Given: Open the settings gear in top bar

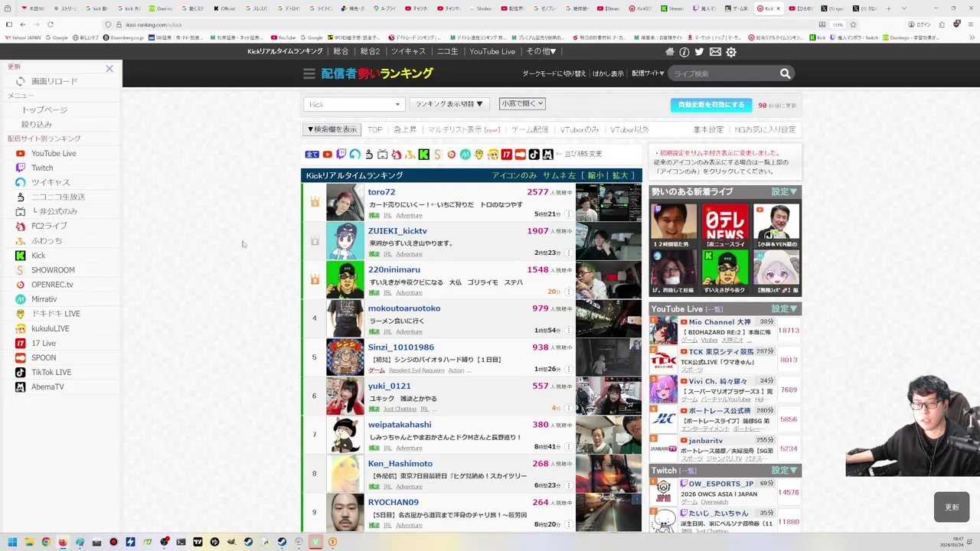Looking at the screenshot, I should click(x=731, y=52).
